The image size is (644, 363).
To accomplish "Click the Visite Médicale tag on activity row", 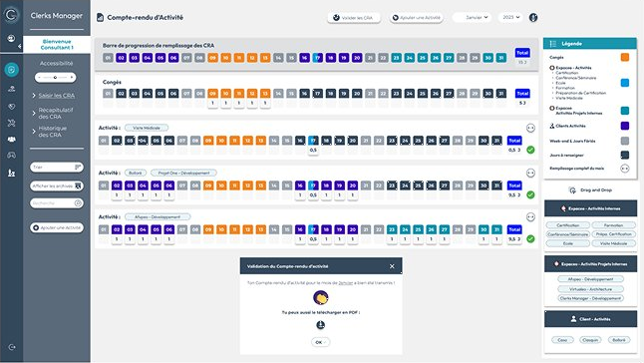I will (x=147, y=128).
